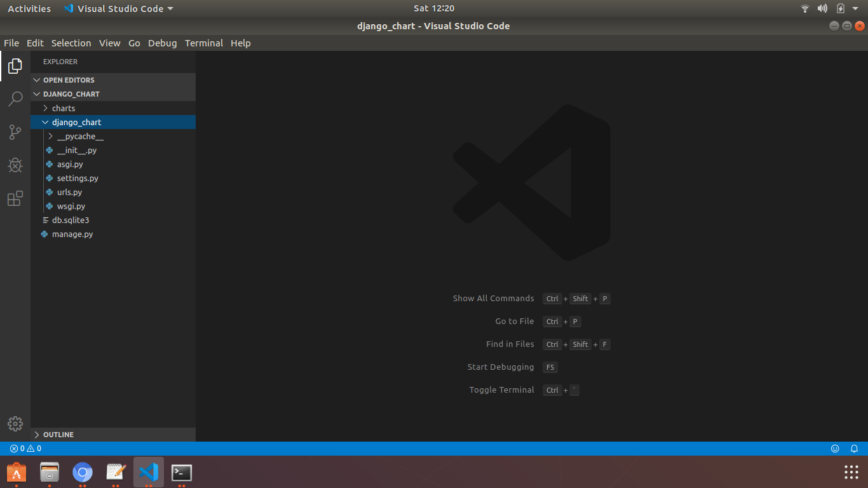The height and width of the screenshot is (488, 868).
Task: Open the Debug menu
Action: coord(162,43)
